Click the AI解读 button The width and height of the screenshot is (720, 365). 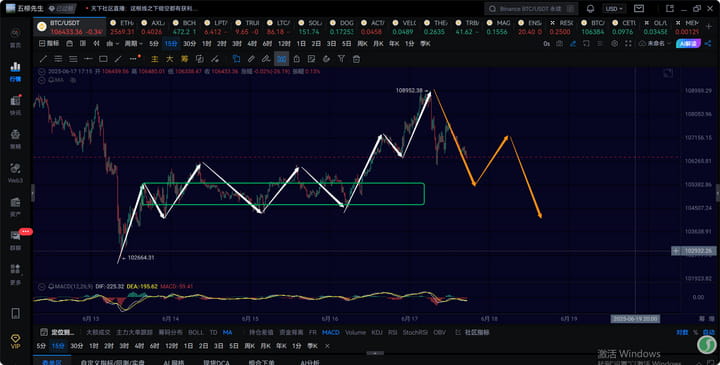tap(688, 44)
